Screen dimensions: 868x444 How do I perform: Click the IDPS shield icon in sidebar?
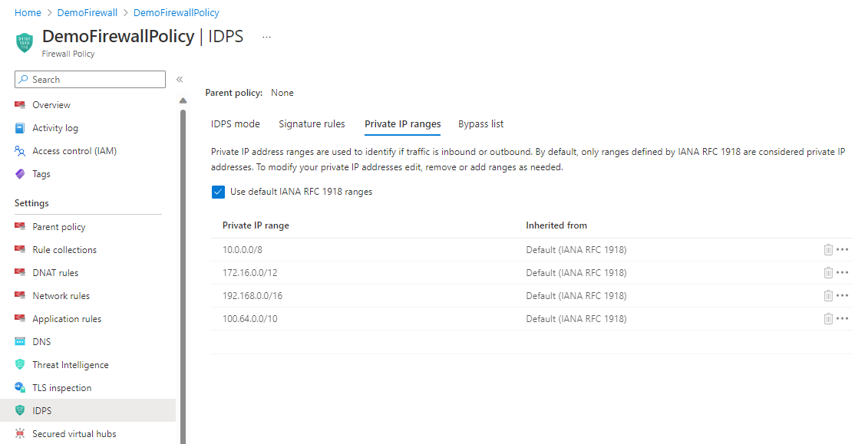20,410
